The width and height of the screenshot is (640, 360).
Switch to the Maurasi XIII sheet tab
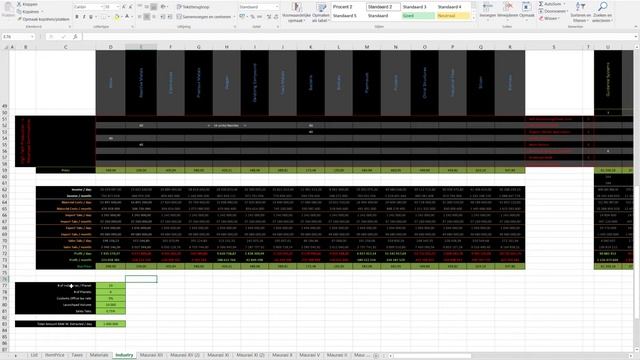151,356
